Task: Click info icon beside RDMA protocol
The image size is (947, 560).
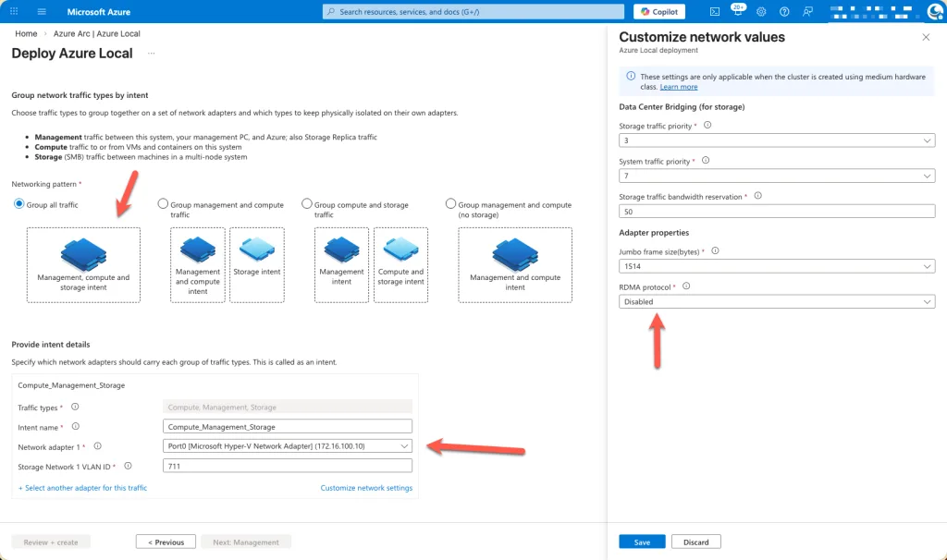Action: (686, 286)
